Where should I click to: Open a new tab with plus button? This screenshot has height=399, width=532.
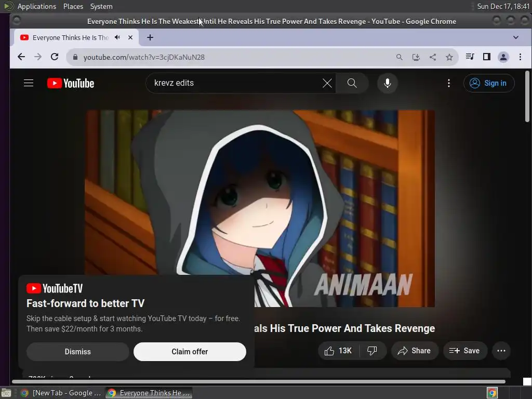[150, 37]
